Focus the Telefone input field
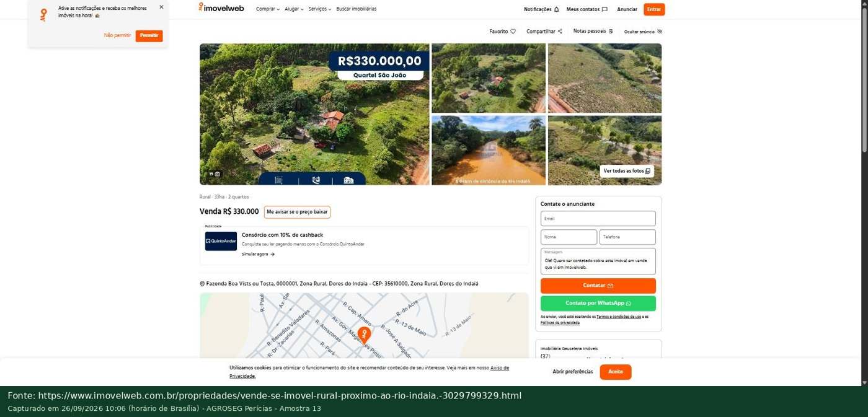 click(x=627, y=237)
